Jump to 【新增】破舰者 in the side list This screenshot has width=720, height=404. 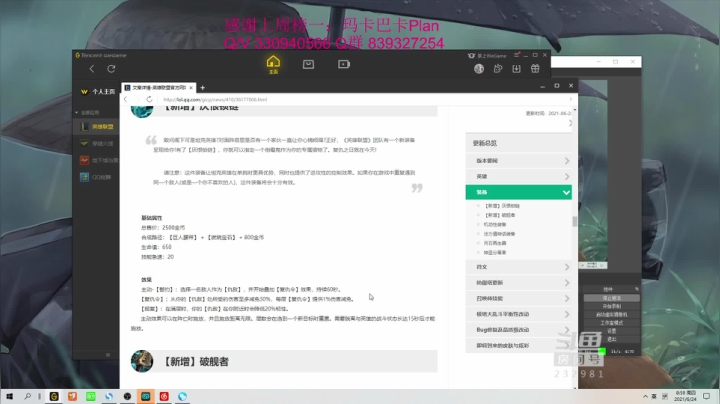click(500, 215)
